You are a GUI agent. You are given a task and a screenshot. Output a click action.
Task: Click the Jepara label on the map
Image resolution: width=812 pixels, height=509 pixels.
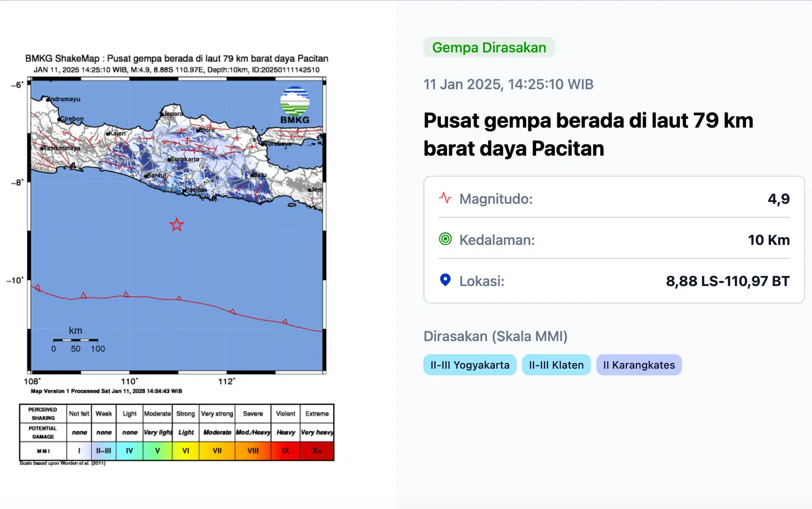(173, 114)
